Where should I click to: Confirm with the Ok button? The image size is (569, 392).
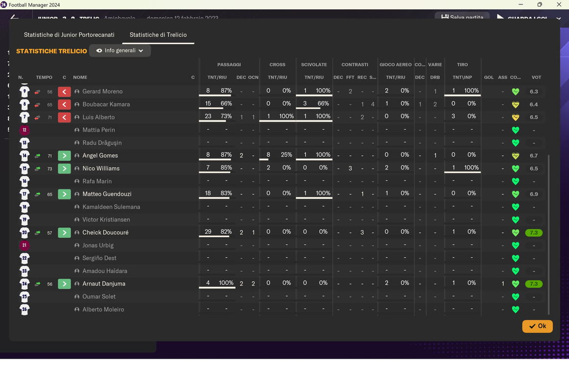coord(538,326)
